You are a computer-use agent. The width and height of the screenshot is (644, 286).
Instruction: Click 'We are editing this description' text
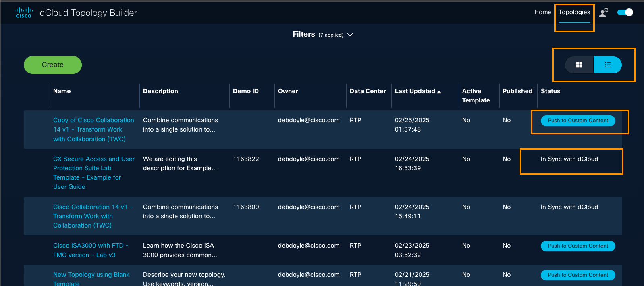point(180,163)
